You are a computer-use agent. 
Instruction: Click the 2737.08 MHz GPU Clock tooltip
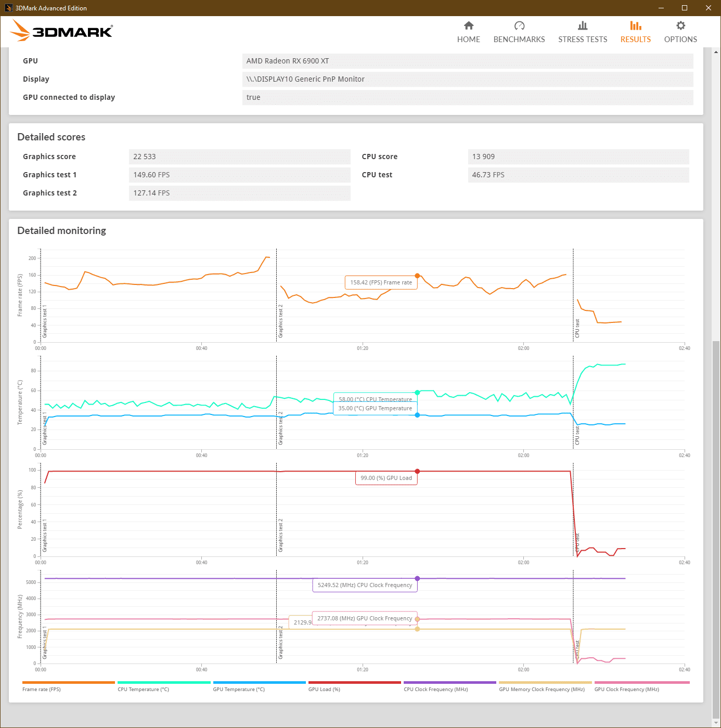365,618
